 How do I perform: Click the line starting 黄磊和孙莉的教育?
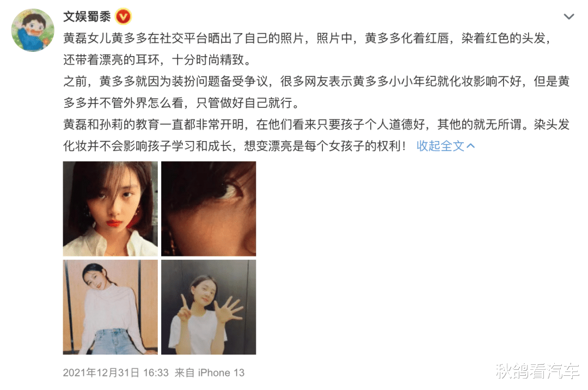[x=316, y=125]
